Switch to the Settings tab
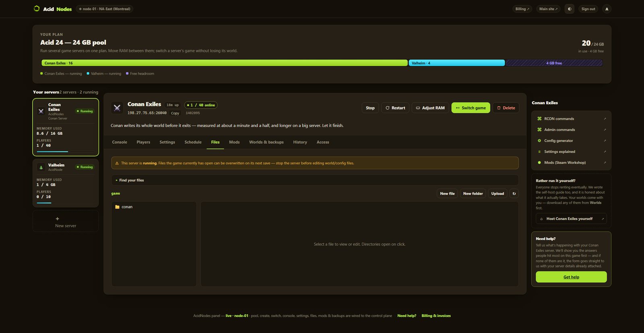Image resolution: width=644 pixels, height=333 pixels. pyautogui.click(x=167, y=142)
